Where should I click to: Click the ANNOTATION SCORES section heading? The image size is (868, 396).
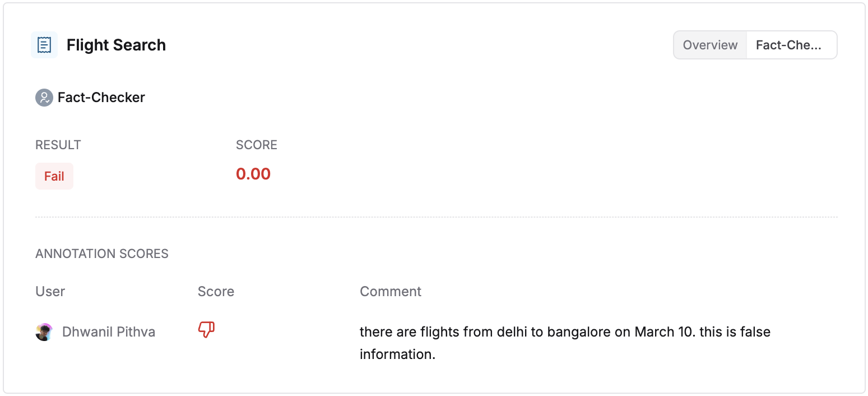click(102, 254)
